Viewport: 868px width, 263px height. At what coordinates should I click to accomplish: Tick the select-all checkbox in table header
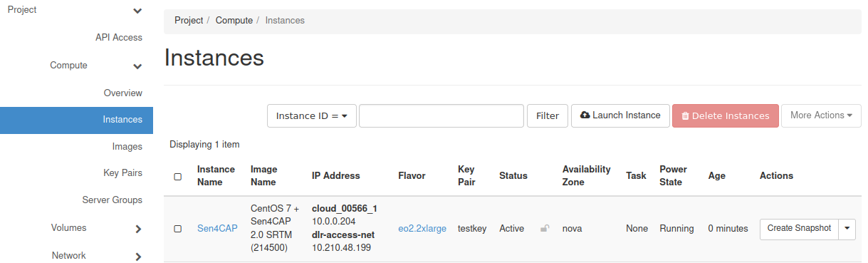pyautogui.click(x=178, y=176)
